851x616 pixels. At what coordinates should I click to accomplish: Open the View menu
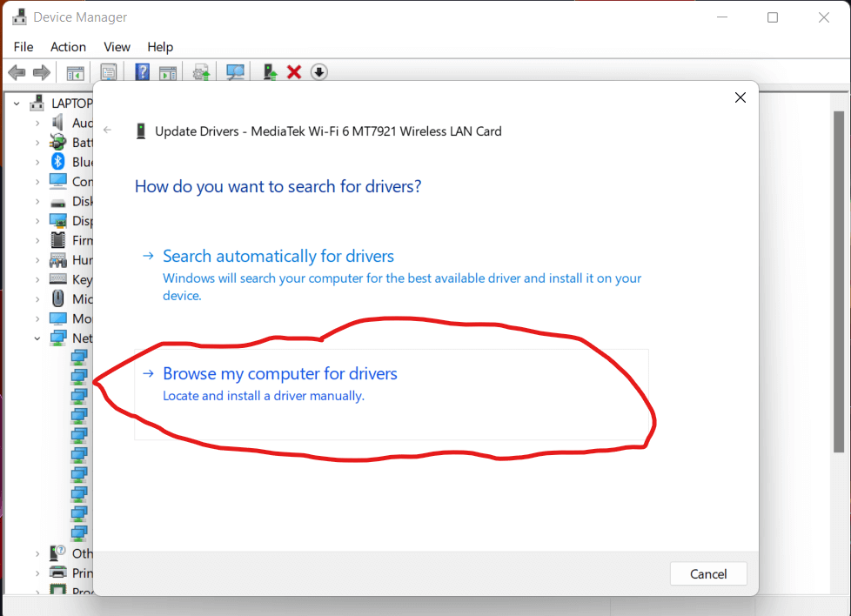(x=117, y=47)
